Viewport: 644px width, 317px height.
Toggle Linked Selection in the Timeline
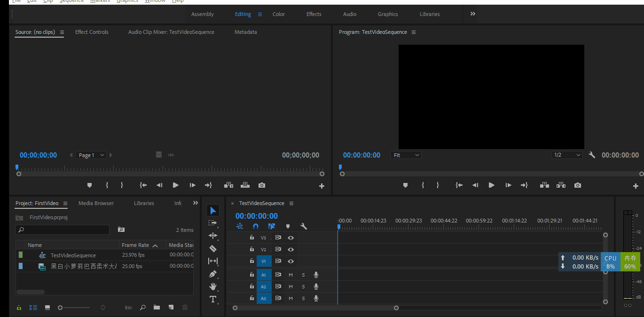coord(271,226)
